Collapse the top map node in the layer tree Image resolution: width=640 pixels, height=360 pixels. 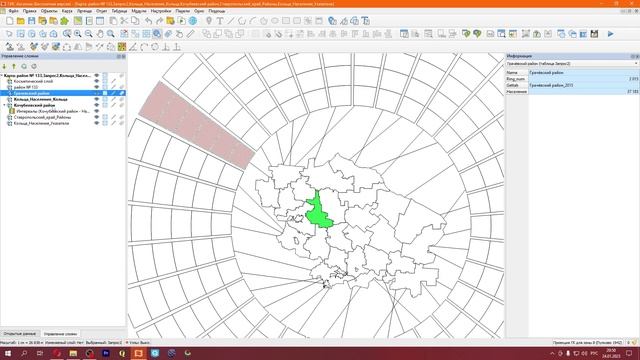(2, 76)
